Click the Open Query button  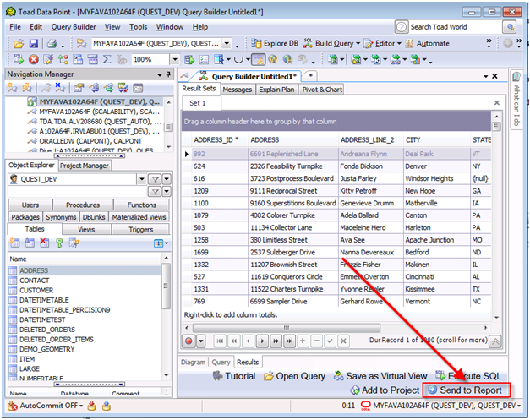coord(294,376)
